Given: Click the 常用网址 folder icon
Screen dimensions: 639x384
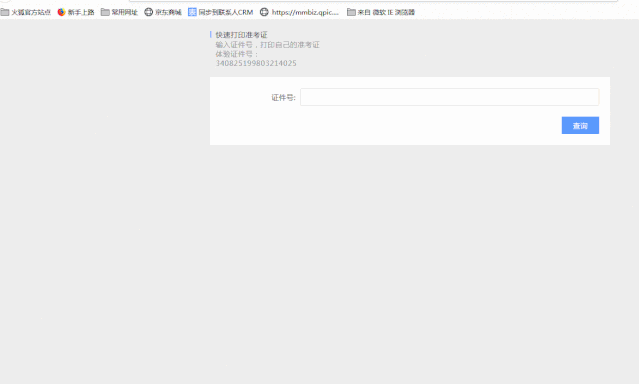Looking at the screenshot, I should tap(105, 12).
